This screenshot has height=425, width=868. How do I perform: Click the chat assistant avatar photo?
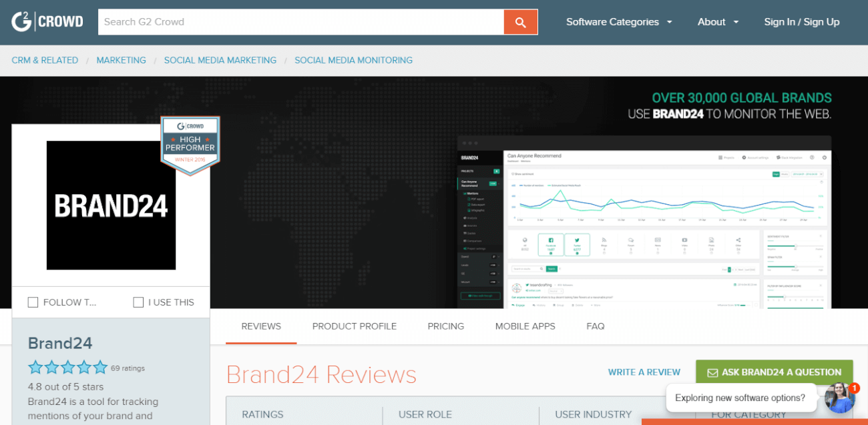tap(839, 398)
